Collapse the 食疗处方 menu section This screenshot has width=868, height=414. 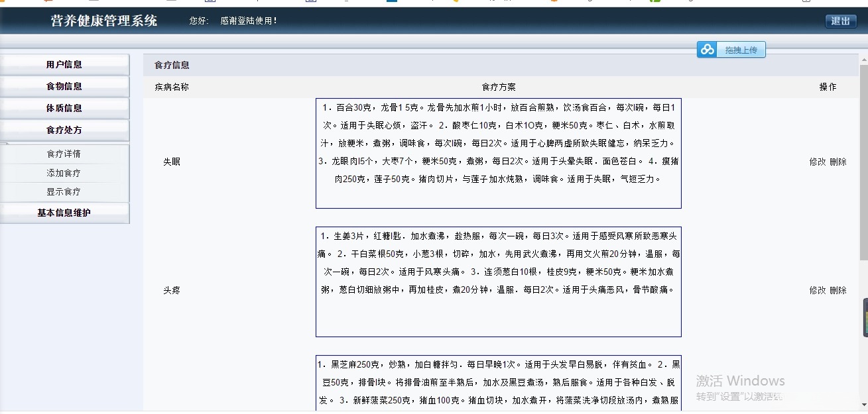point(64,130)
